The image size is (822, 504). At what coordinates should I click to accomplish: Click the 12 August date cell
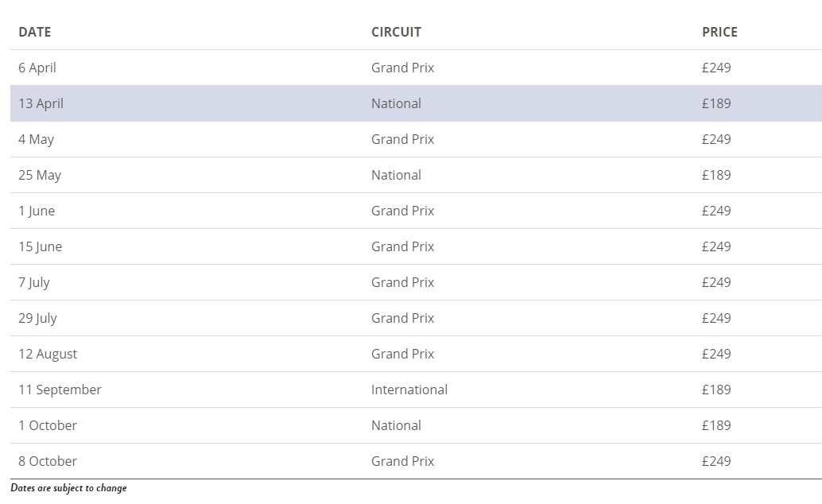48,354
